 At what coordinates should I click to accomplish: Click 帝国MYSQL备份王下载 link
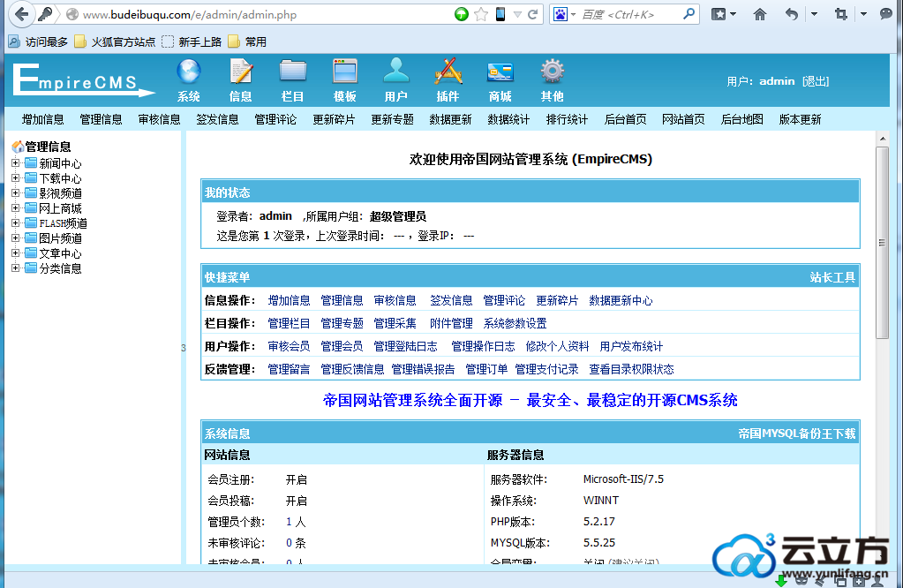point(797,433)
